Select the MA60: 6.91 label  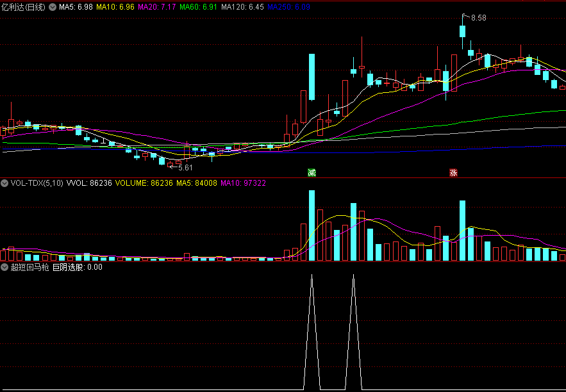pos(199,7)
